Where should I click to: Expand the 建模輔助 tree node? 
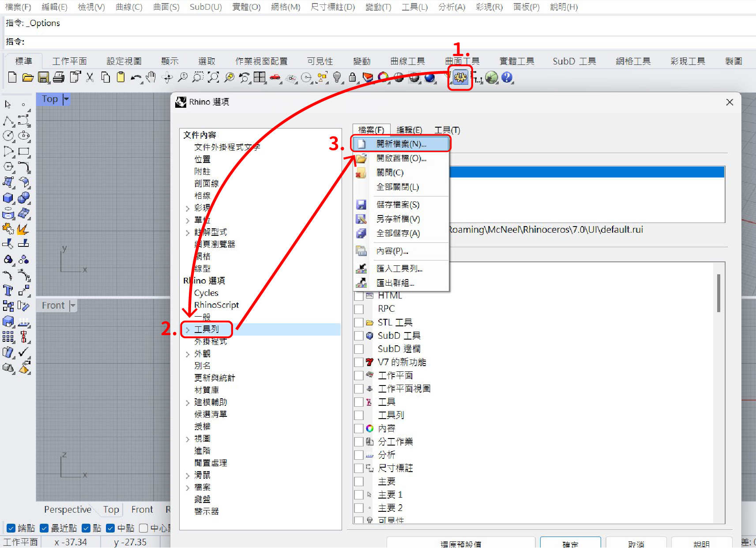click(188, 403)
